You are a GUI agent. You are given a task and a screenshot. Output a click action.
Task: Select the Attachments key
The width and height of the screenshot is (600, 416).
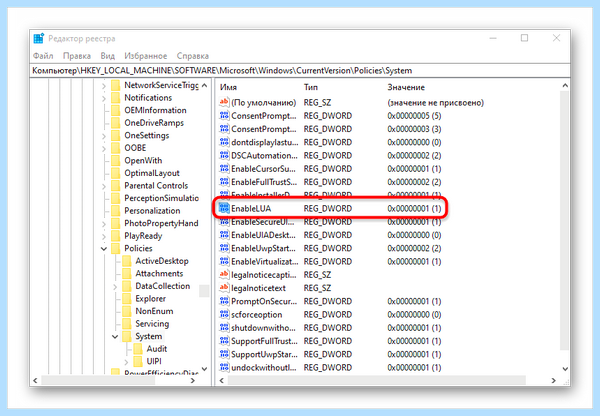(159, 274)
